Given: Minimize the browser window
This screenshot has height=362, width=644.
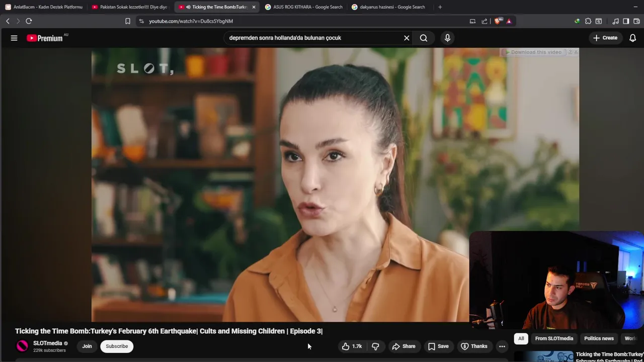Looking at the screenshot, I should (x=635, y=7).
